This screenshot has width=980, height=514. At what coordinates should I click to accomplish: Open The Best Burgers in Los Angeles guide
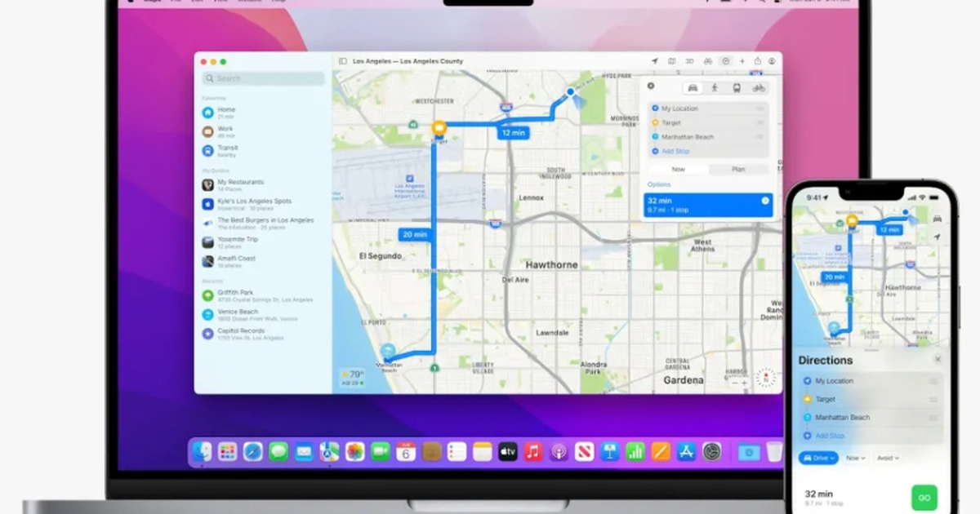pos(263,223)
